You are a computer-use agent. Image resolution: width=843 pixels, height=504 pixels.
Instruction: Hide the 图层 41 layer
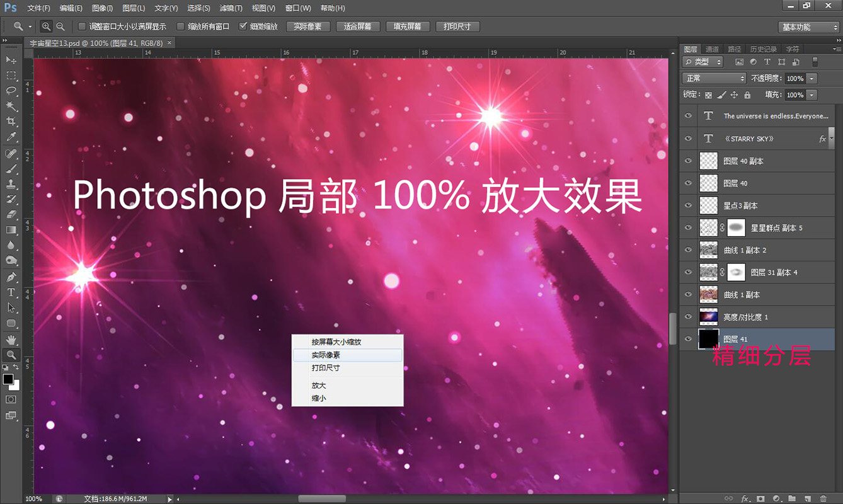pyautogui.click(x=688, y=339)
